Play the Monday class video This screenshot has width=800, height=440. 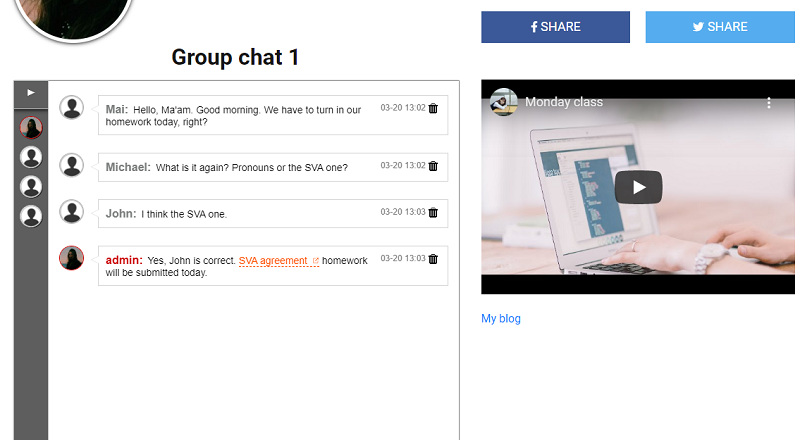[638, 187]
